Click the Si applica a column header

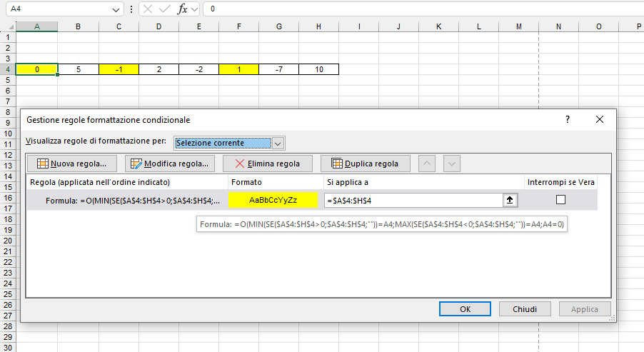424,182
